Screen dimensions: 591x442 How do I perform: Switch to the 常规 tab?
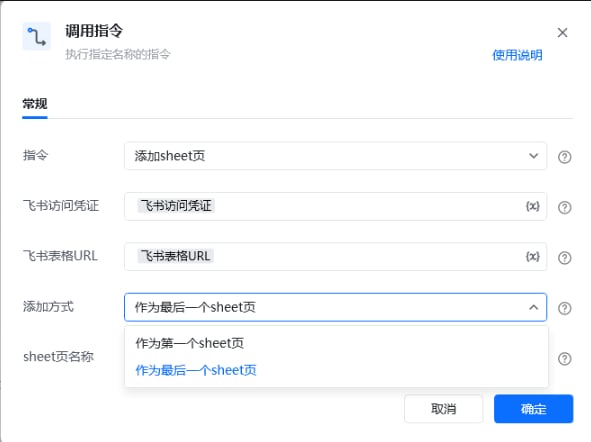click(x=35, y=104)
